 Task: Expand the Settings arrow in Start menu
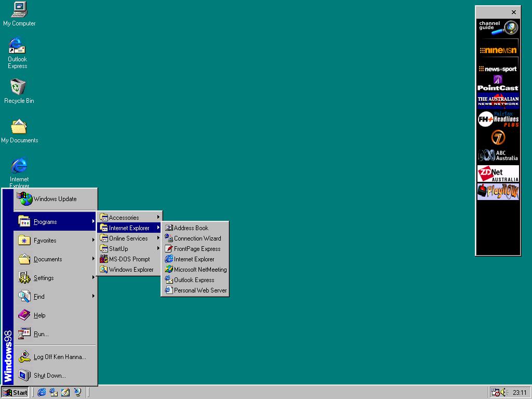tap(93, 277)
